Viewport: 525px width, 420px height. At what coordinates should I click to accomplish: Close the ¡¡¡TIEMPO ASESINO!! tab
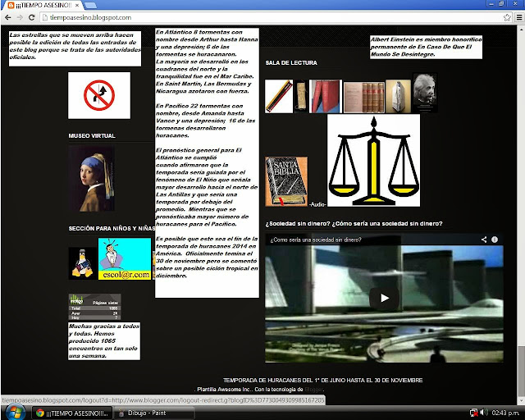(x=77, y=5)
